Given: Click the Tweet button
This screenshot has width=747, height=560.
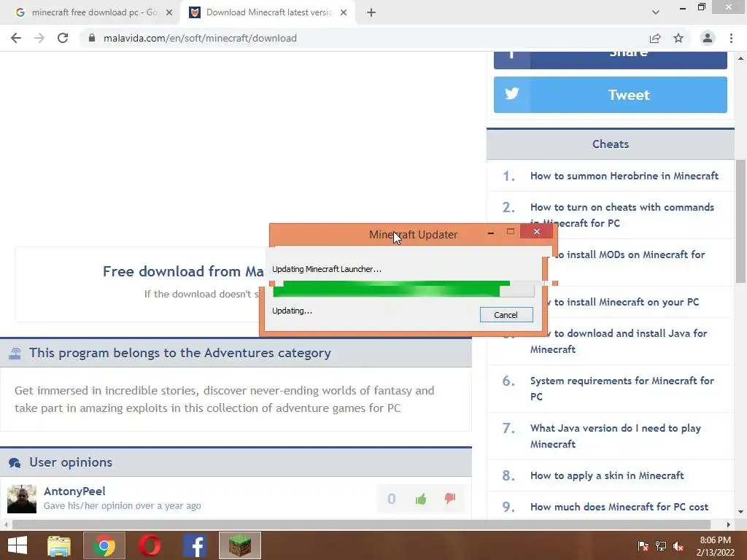Looking at the screenshot, I should tap(611, 95).
